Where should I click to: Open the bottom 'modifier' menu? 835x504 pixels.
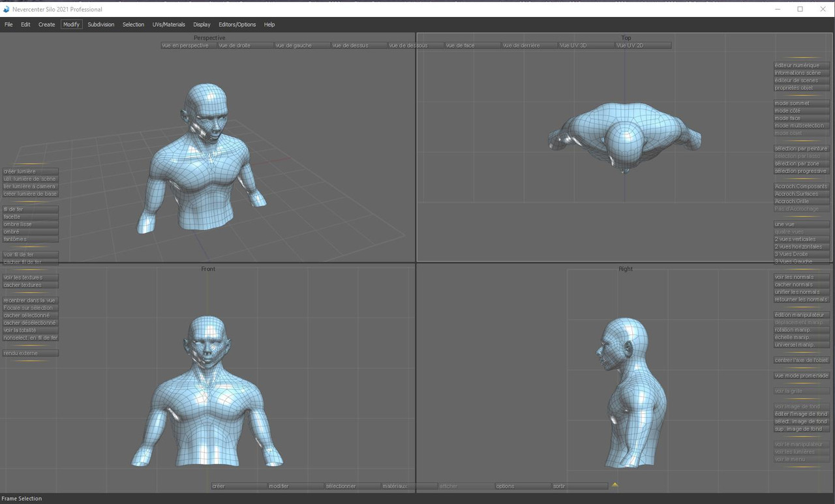pos(296,486)
